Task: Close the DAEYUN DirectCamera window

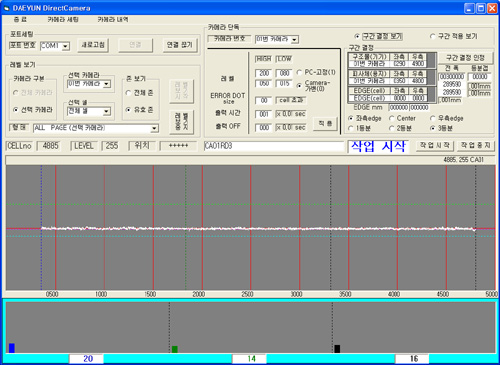Action: coord(492,8)
